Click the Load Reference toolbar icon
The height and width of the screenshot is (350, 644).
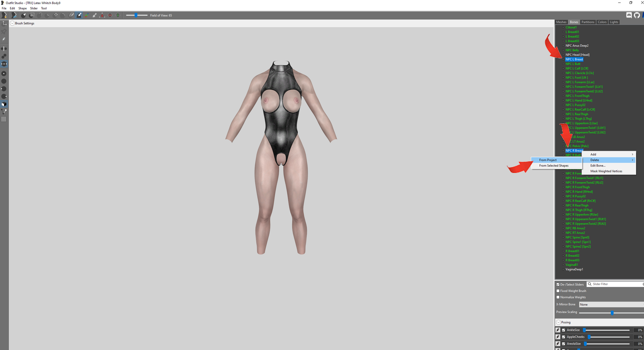[x=14, y=15]
